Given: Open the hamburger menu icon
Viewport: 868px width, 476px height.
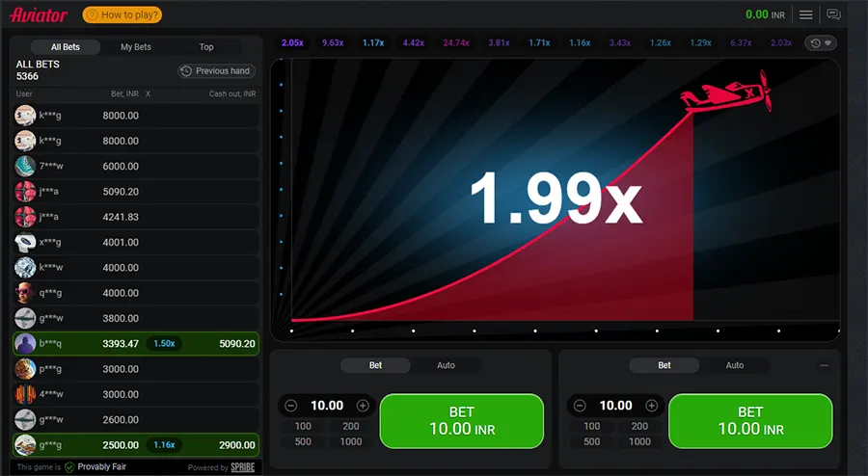Looking at the screenshot, I should tap(805, 14).
